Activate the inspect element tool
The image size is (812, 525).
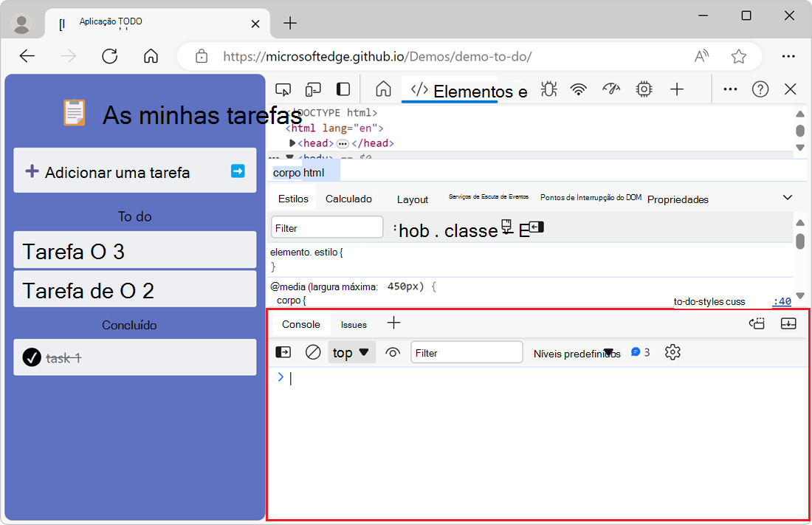click(x=283, y=89)
